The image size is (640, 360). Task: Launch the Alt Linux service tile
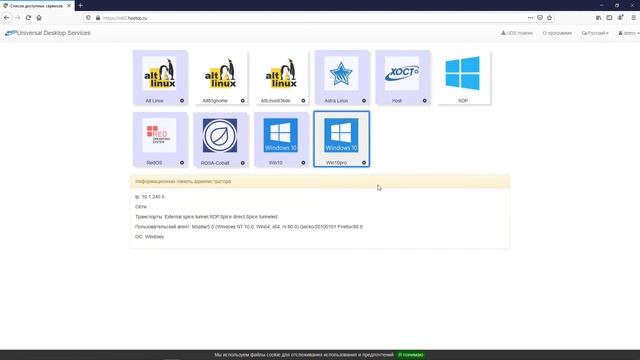[x=160, y=78]
